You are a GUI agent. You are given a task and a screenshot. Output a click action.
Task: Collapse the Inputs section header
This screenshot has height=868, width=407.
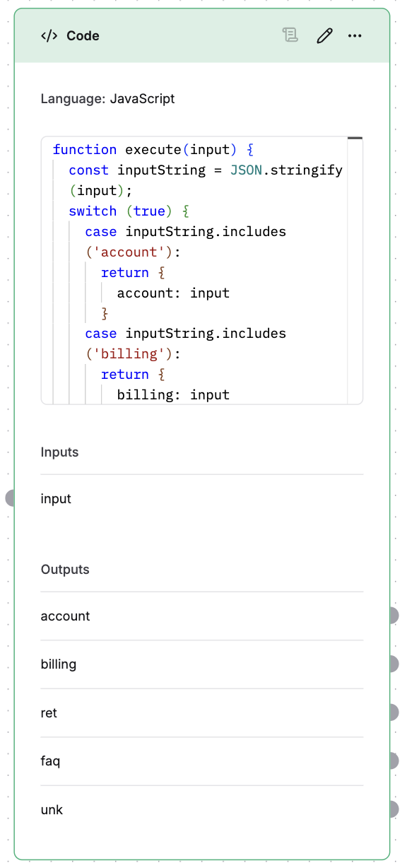click(59, 452)
